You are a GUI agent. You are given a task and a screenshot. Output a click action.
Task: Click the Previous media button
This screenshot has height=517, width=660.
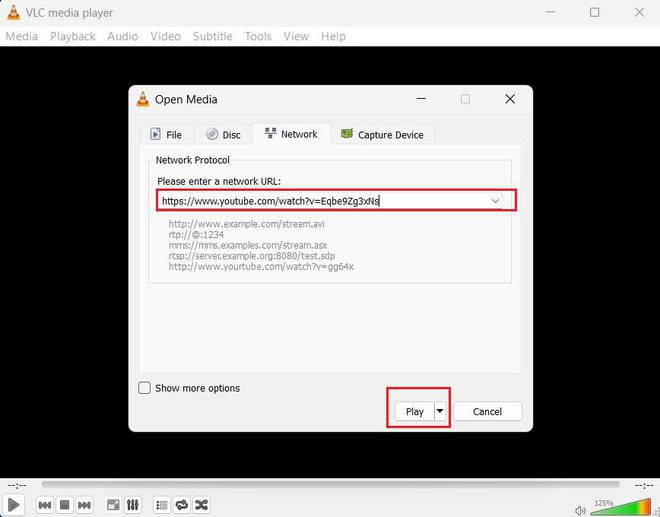pos(45,505)
